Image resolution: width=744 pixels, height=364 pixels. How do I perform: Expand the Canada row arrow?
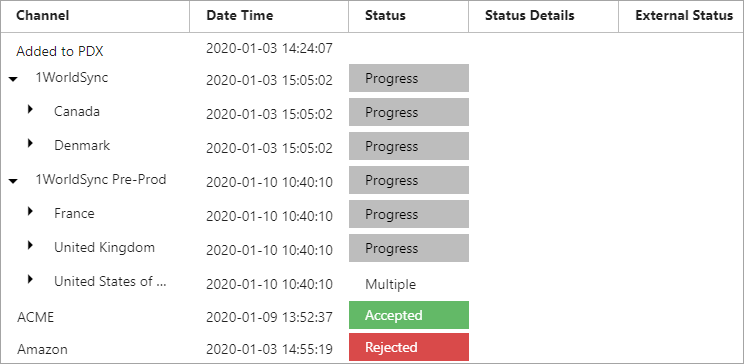coord(31,109)
